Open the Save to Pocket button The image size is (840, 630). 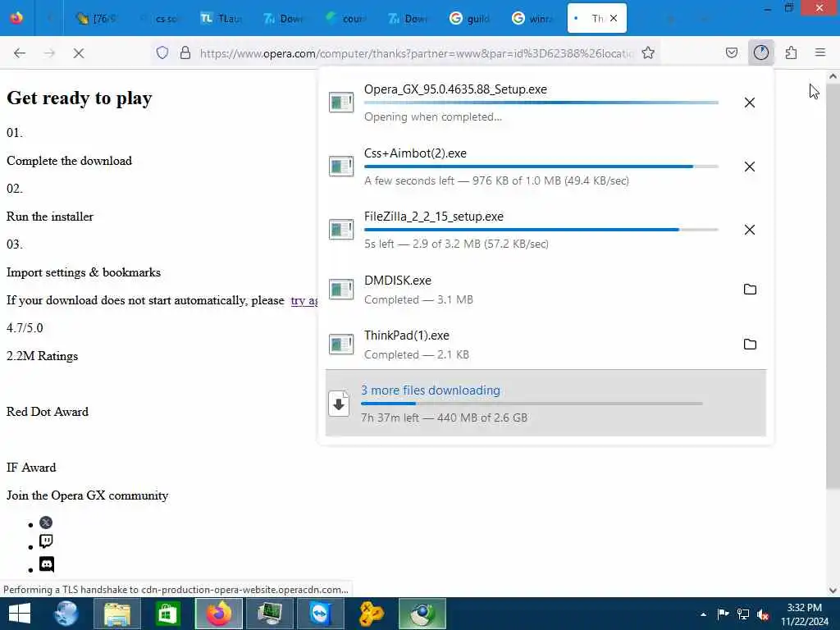(x=732, y=52)
